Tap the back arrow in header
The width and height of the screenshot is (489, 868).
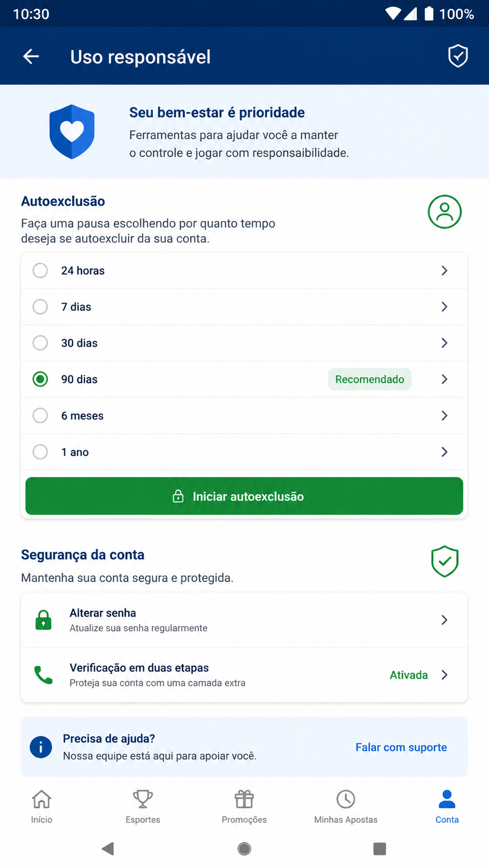pyautogui.click(x=31, y=57)
